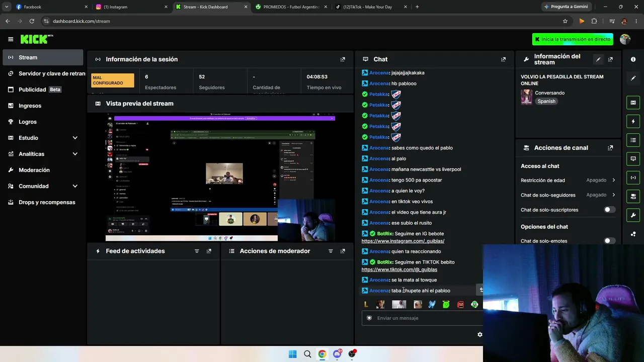Pop out the Chat panel

[503, 59]
